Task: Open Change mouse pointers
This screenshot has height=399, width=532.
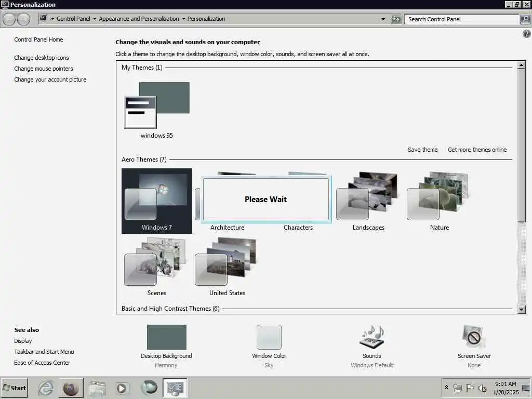Action: point(44,69)
